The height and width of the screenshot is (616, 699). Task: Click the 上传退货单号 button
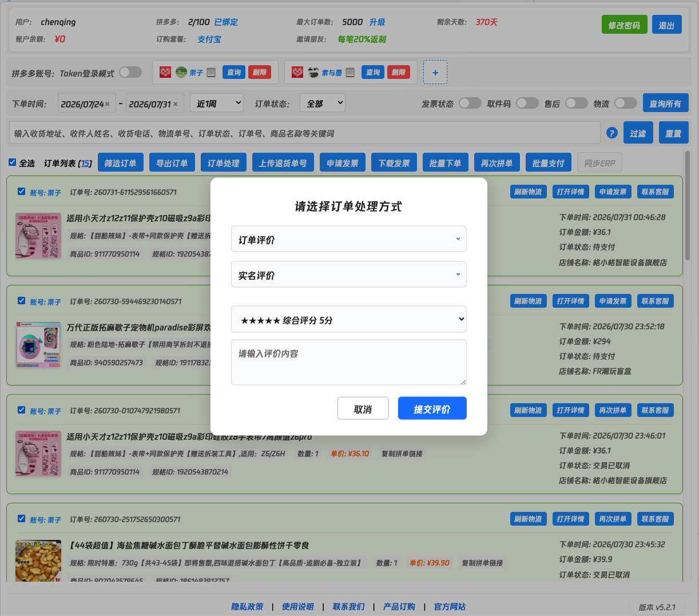click(x=283, y=163)
